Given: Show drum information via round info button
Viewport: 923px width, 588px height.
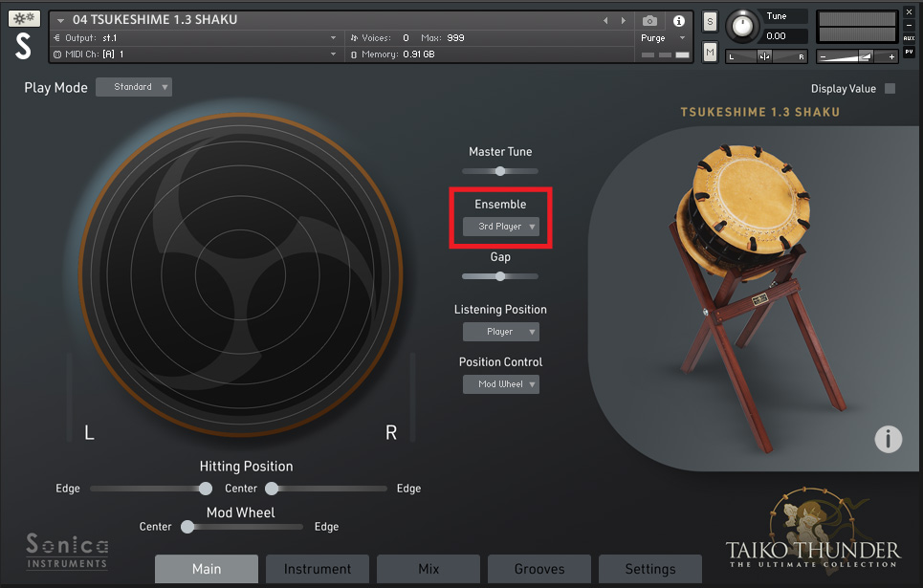Looking at the screenshot, I should [888, 439].
